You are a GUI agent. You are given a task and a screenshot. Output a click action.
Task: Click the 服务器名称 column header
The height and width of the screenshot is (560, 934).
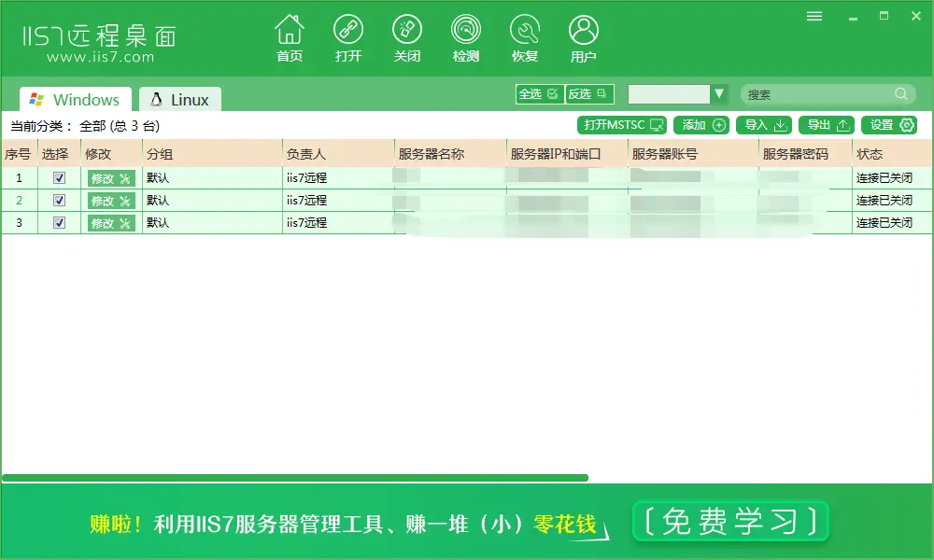(450, 154)
